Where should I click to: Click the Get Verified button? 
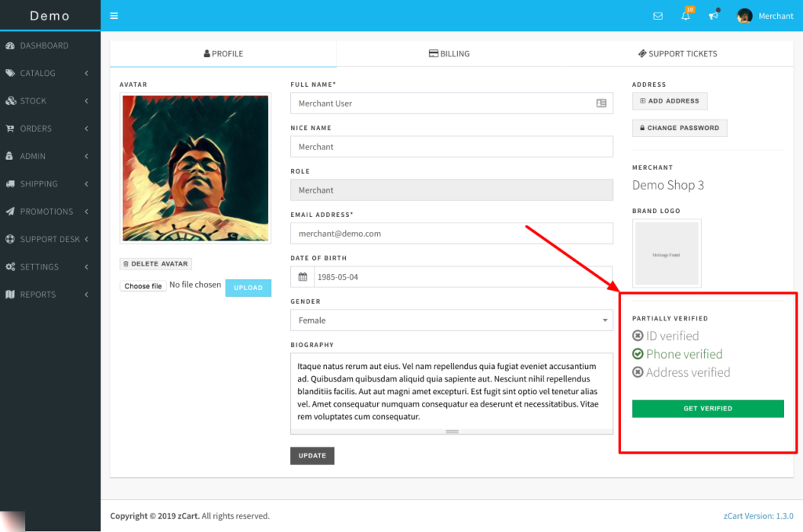707,408
